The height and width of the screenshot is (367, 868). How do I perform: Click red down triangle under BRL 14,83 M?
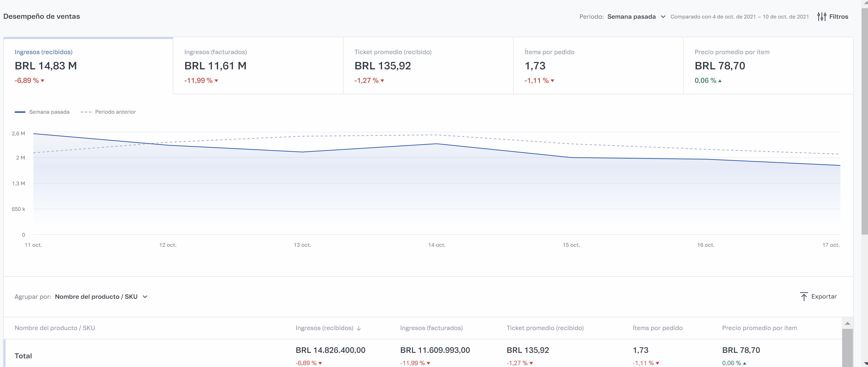point(43,81)
